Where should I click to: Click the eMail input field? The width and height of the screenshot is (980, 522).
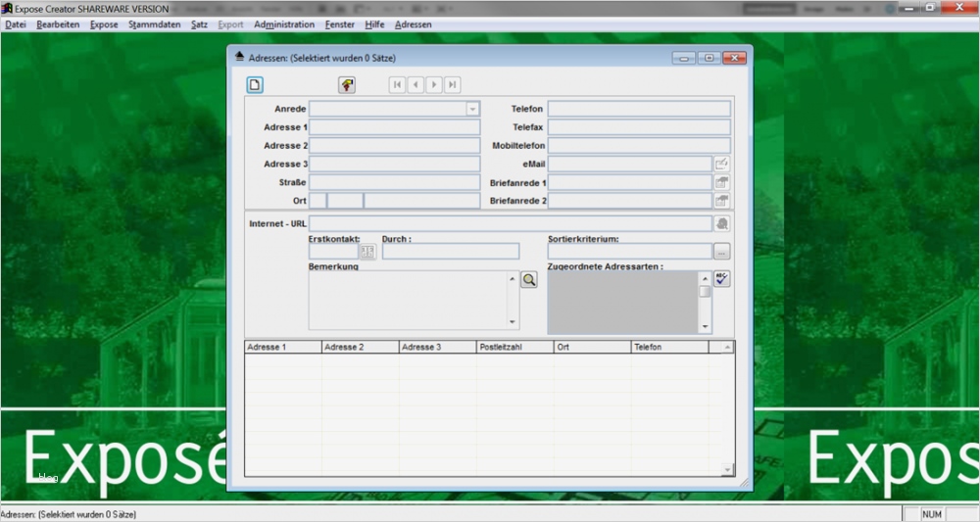630,165
